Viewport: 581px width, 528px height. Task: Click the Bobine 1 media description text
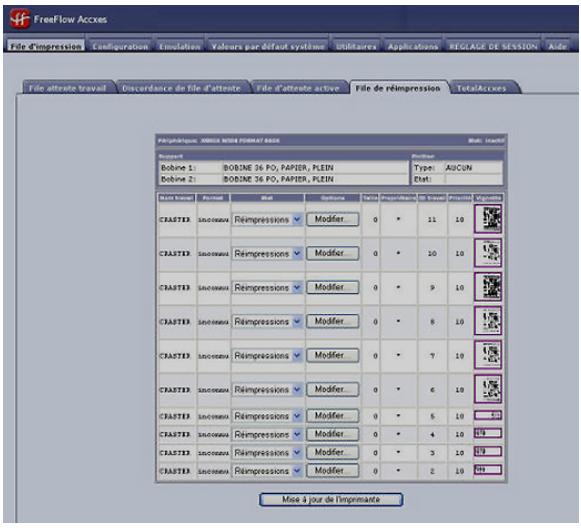coord(278,168)
